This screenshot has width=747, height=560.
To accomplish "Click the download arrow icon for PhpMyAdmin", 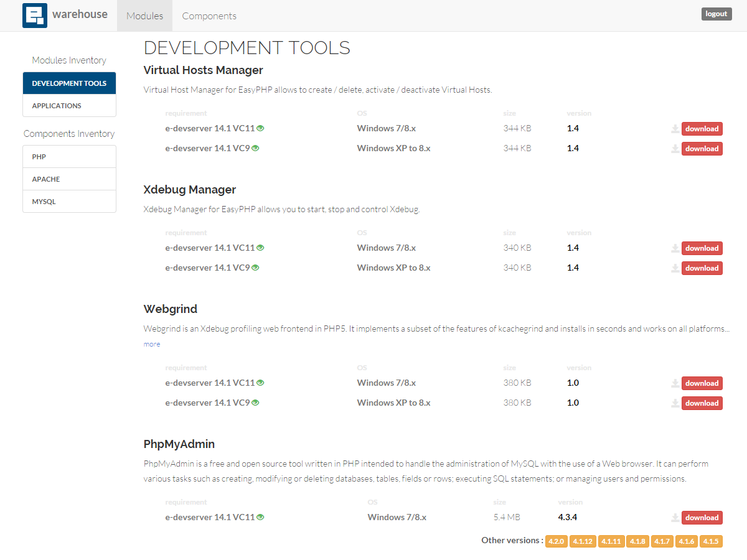I will (x=675, y=517).
